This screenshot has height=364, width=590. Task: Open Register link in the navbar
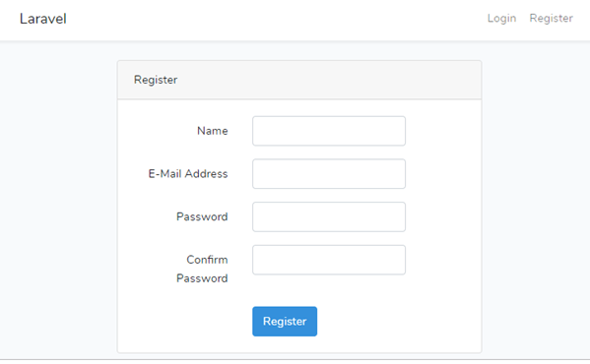click(551, 18)
